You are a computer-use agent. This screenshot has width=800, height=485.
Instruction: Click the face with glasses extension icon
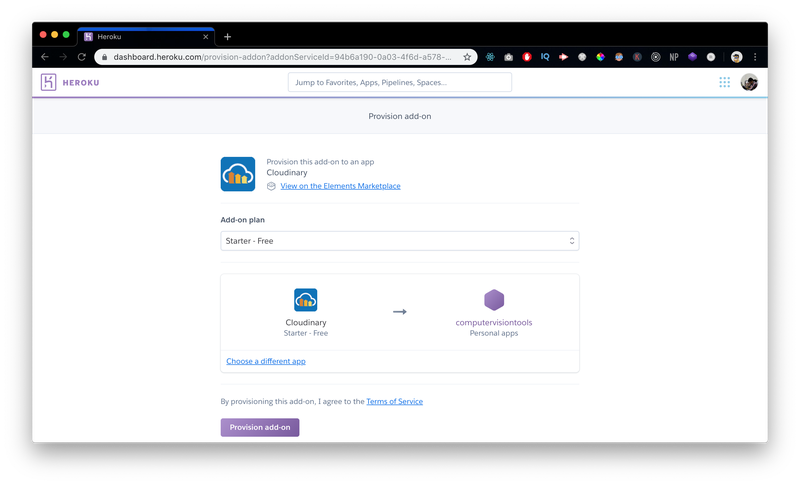pyautogui.click(x=619, y=57)
